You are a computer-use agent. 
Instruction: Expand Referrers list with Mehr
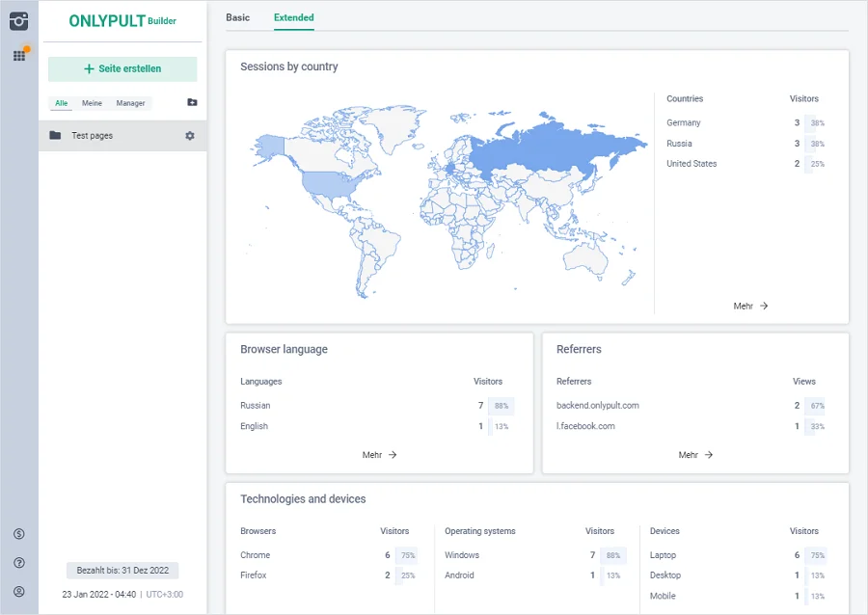tap(695, 455)
